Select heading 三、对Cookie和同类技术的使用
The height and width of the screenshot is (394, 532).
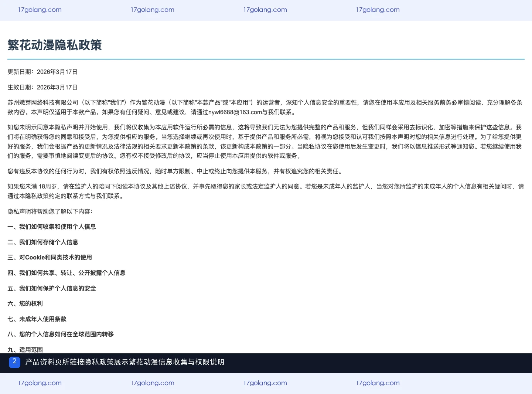[50, 257]
